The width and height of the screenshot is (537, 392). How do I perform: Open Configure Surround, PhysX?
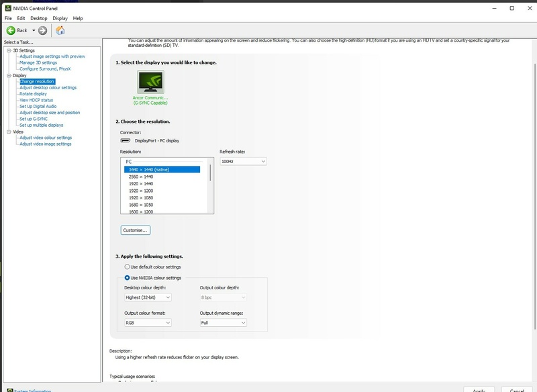(x=45, y=68)
